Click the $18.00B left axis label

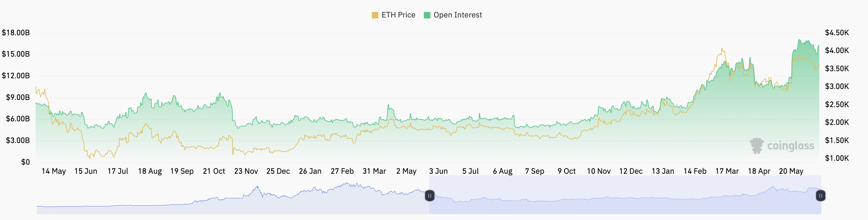[16, 33]
